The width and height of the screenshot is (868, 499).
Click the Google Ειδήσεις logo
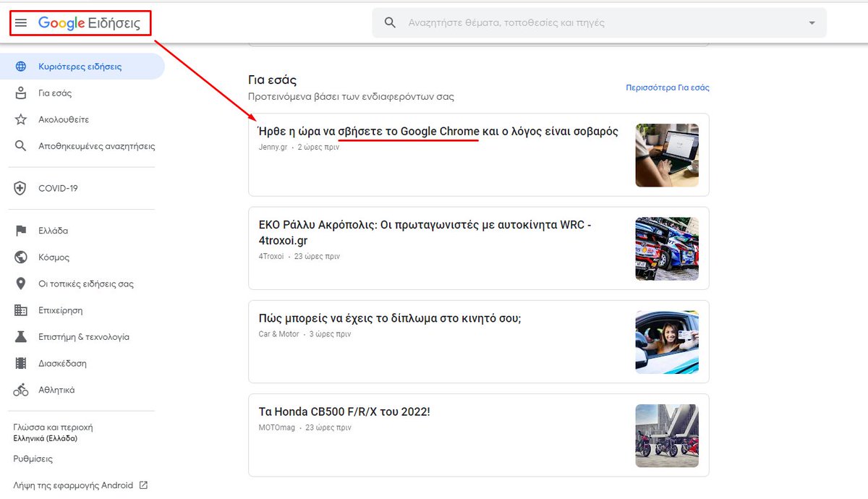90,23
